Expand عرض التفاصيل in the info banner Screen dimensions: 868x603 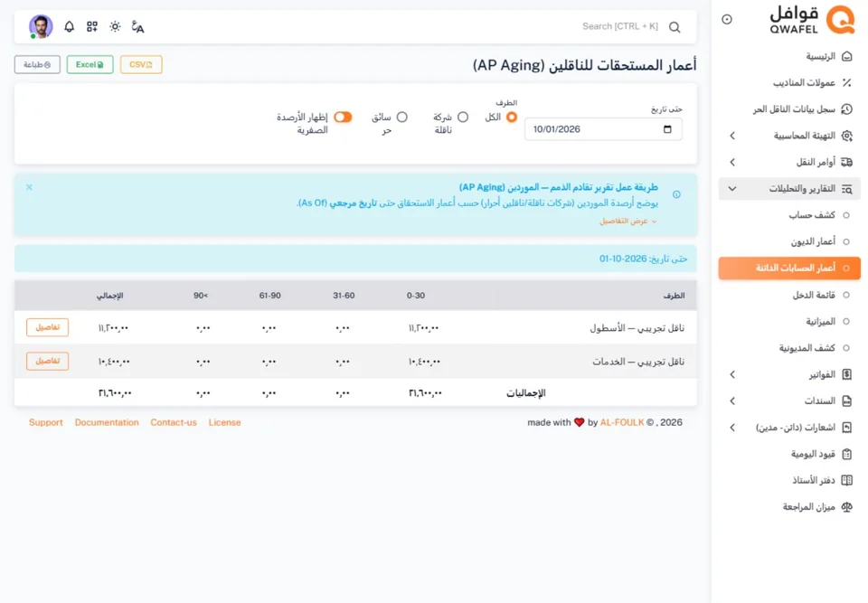point(628,221)
